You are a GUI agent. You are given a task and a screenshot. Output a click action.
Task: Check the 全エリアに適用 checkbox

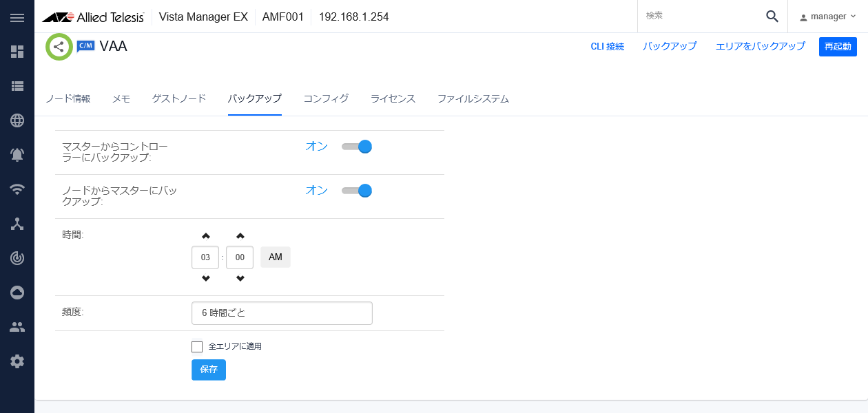197,347
